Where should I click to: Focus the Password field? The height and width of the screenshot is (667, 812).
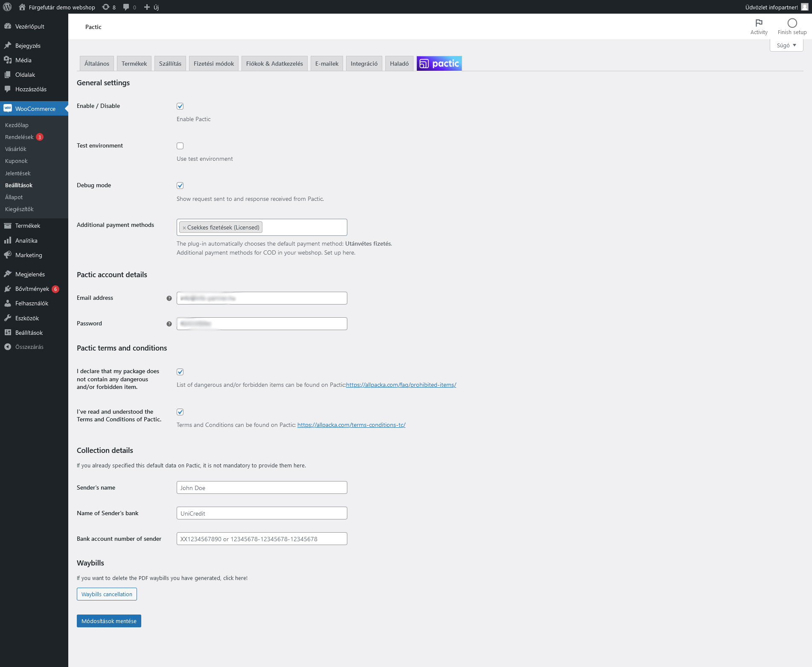pyautogui.click(x=262, y=324)
